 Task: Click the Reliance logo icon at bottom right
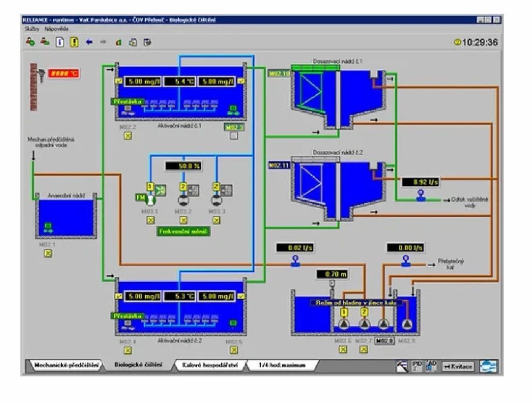488,365
